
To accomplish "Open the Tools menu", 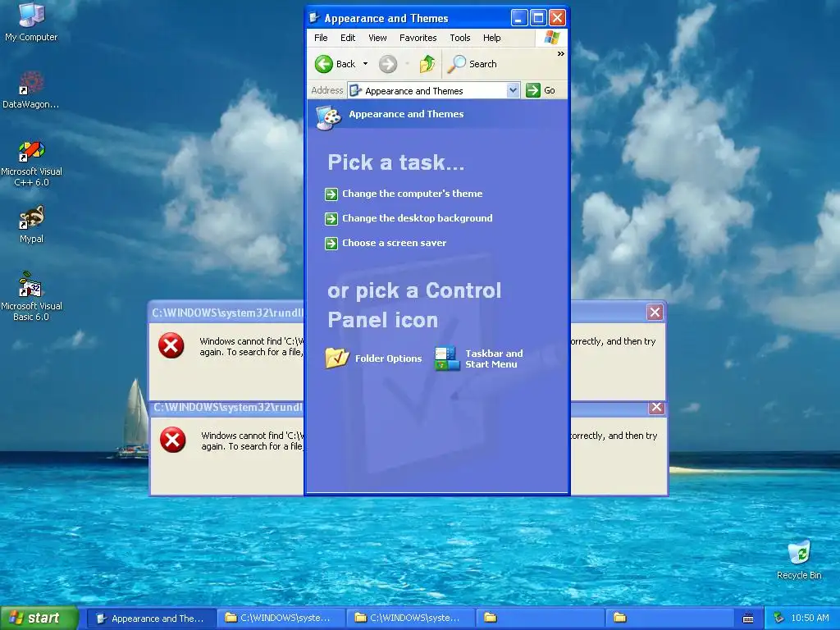I will tap(459, 38).
